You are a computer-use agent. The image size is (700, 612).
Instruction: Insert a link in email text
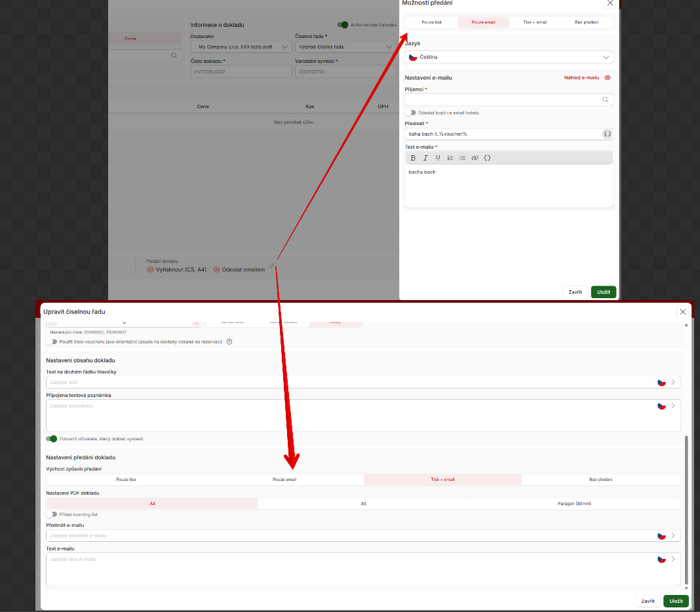[x=475, y=158]
